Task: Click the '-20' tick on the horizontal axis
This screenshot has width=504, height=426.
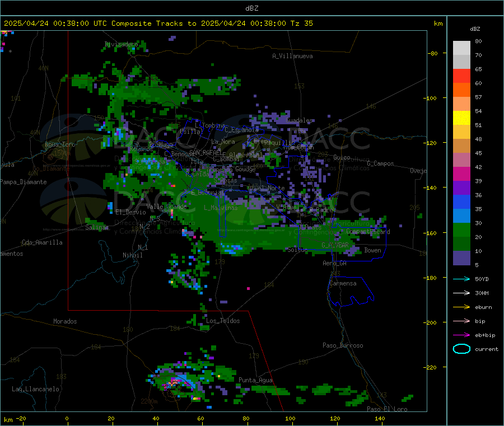Action: (21, 418)
